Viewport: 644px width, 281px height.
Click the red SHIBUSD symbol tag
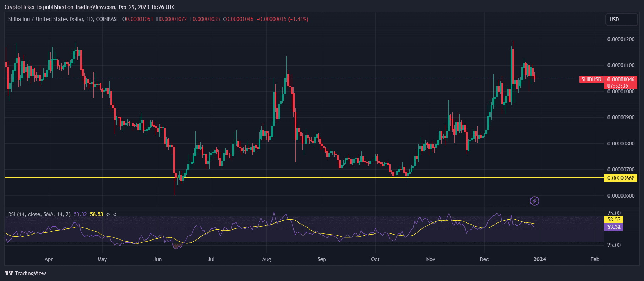pyautogui.click(x=591, y=79)
